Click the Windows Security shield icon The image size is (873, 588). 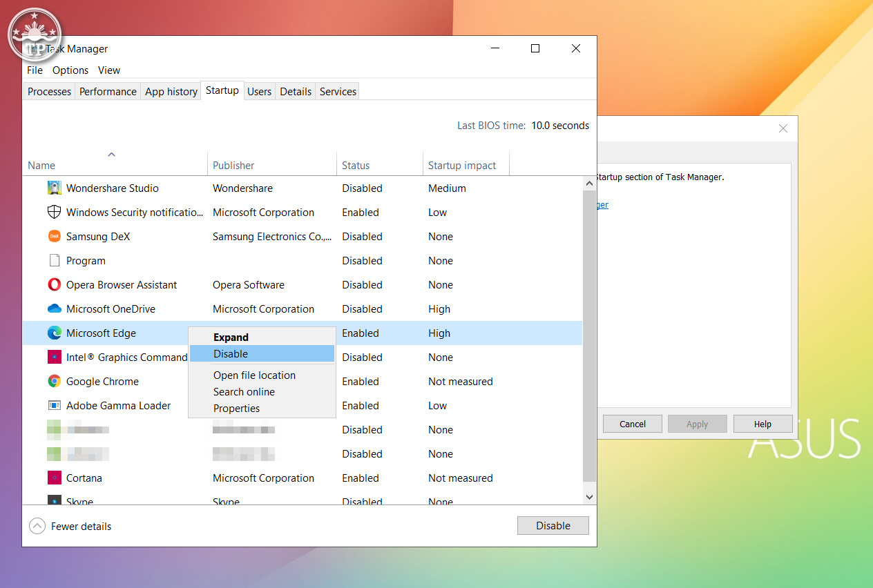point(55,212)
